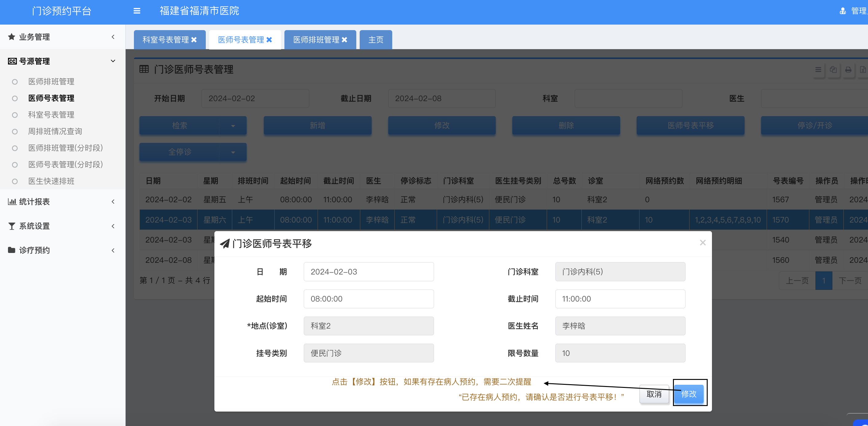Open 医生快速排班 from sidebar menu
This screenshot has height=426, width=868.
tap(51, 181)
